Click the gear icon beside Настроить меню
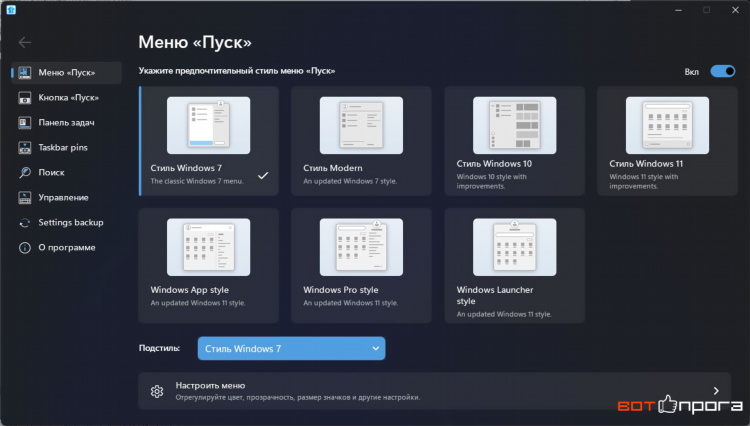This screenshot has height=426, width=750. click(x=157, y=392)
